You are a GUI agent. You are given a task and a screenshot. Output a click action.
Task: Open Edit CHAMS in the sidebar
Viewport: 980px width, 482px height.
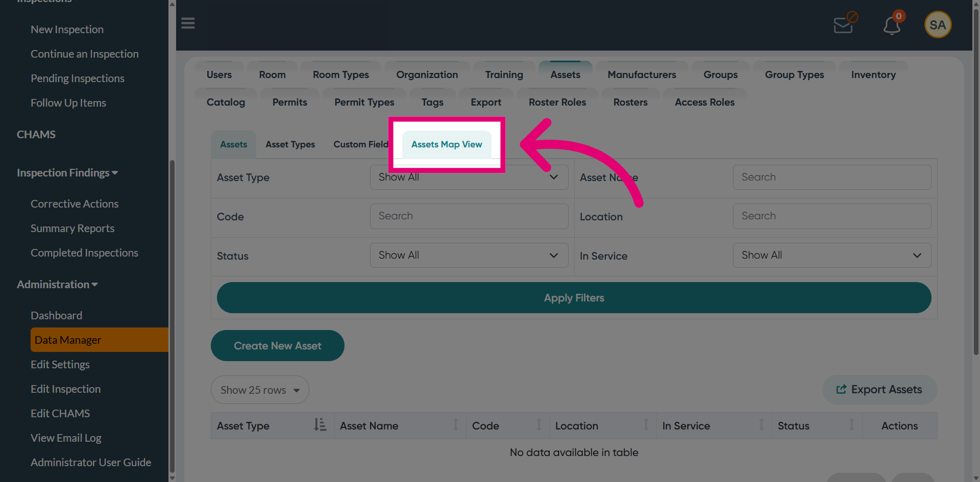point(60,414)
